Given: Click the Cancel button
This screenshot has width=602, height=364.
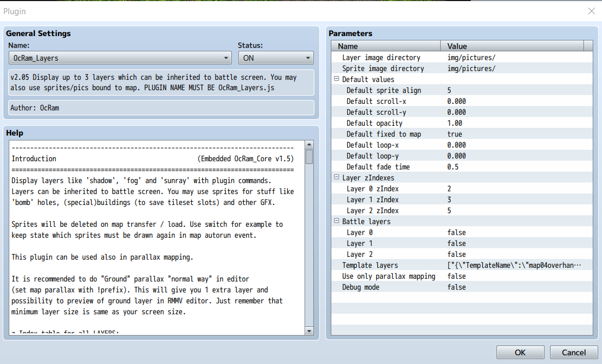Looking at the screenshot, I should pos(574,353).
